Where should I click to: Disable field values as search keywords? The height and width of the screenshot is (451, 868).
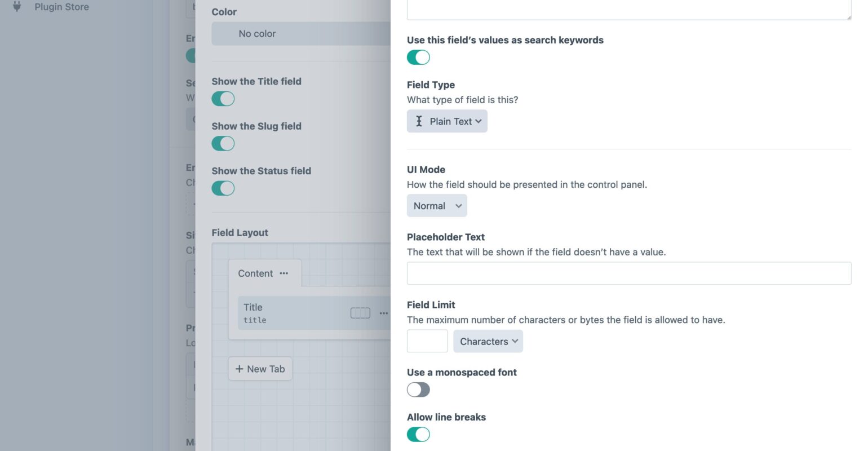click(418, 58)
